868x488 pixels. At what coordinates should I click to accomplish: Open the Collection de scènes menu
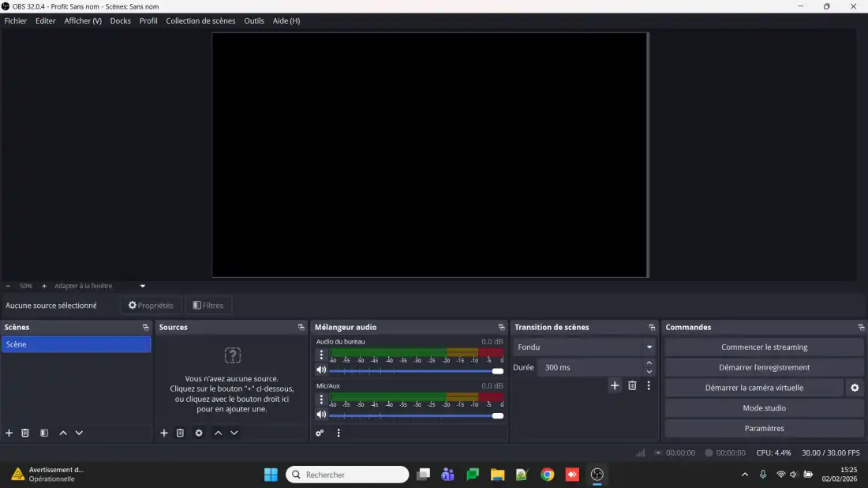click(x=200, y=21)
